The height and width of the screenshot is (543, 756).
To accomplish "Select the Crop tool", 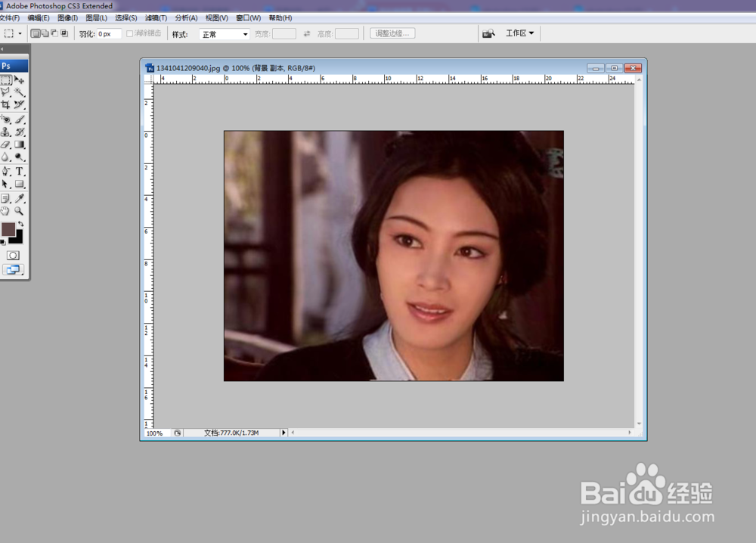I will (x=6, y=104).
